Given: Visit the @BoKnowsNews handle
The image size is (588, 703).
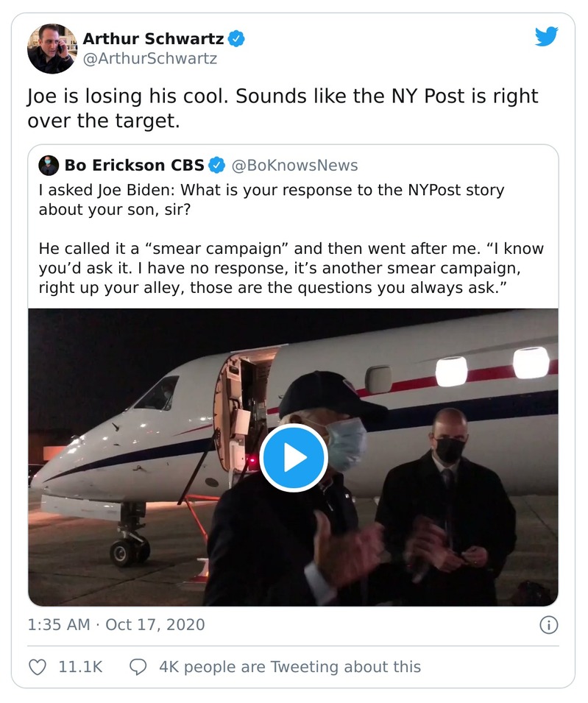Looking at the screenshot, I should [294, 165].
